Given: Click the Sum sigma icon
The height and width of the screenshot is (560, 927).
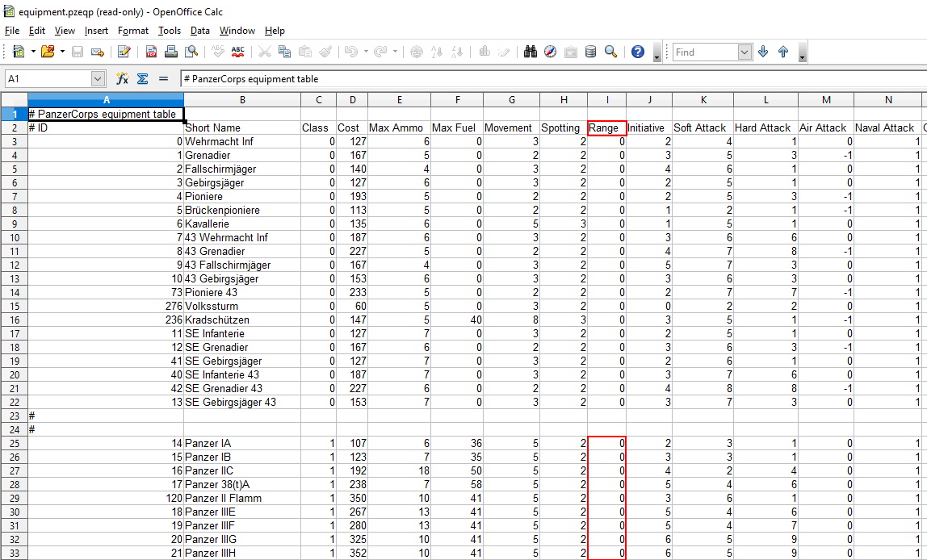Looking at the screenshot, I should [142, 78].
